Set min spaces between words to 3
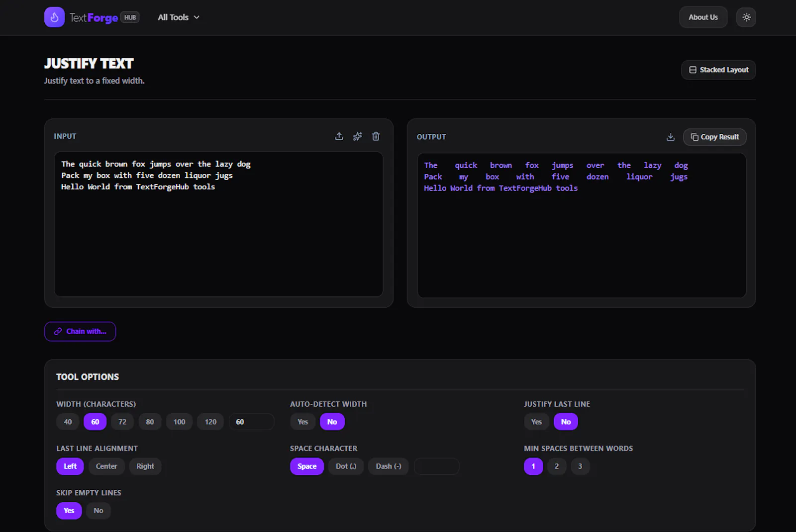Image resolution: width=796 pixels, height=532 pixels. point(580,466)
